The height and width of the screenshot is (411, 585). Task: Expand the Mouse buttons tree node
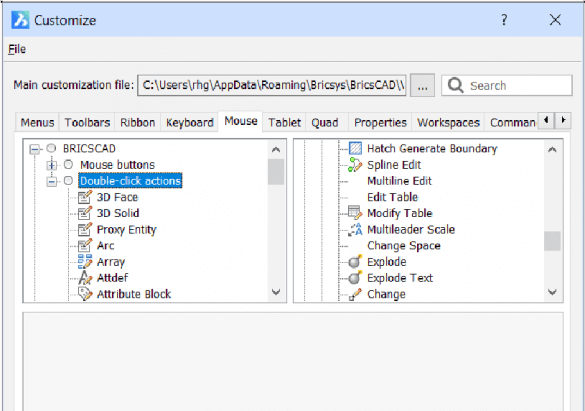point(52,165)
